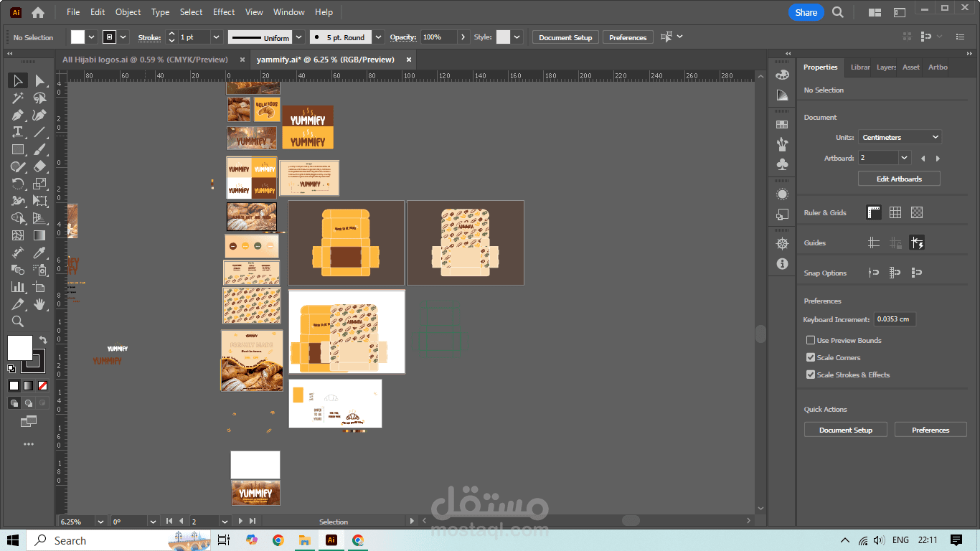Choose the Line Segment tool
Viewport: 980px width, 551px height.
pos(40,132)
